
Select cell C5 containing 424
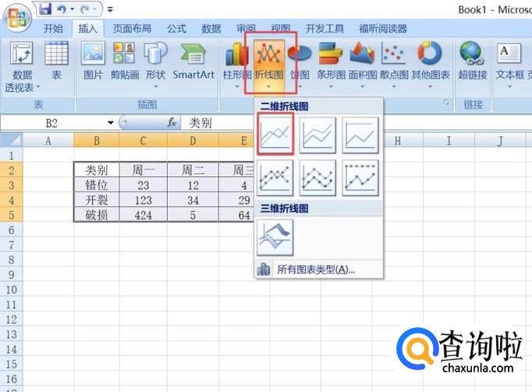point(144,214)
